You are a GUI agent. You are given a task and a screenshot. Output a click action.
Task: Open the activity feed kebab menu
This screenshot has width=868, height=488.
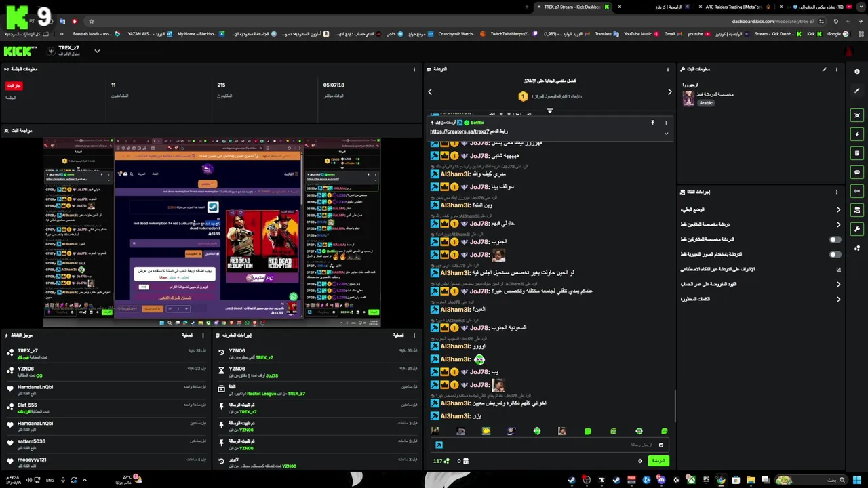pos(203,335)
